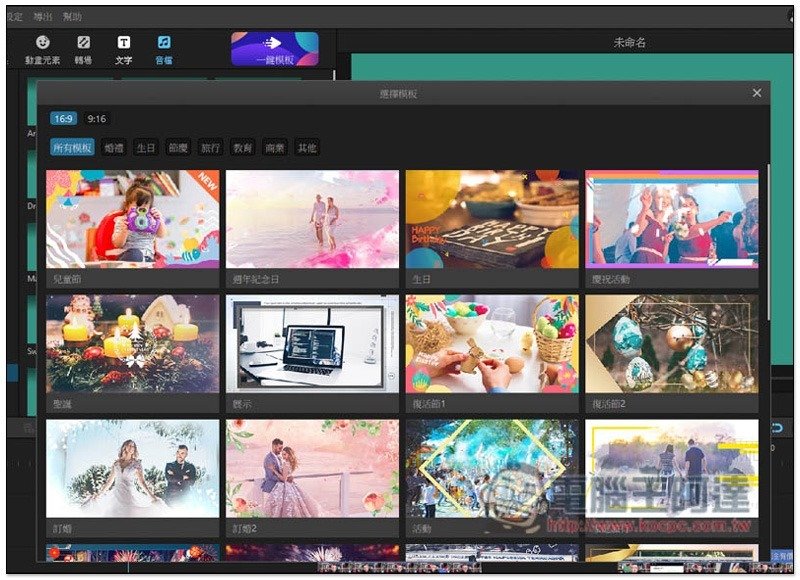The image size is (800, 580).
Task: Filter templates by 旅行 travel category
Action: [x=210, y=148]
